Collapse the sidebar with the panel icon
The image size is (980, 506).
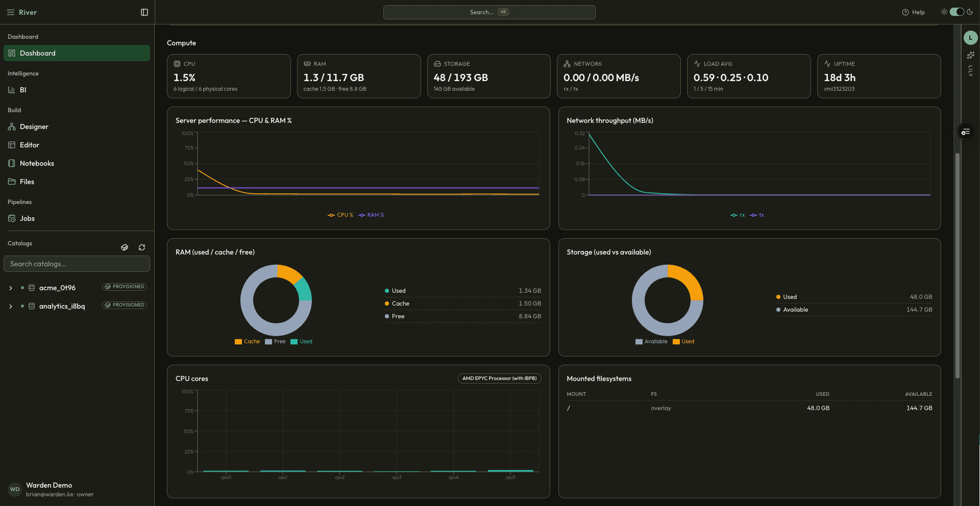tap(144, 12)
